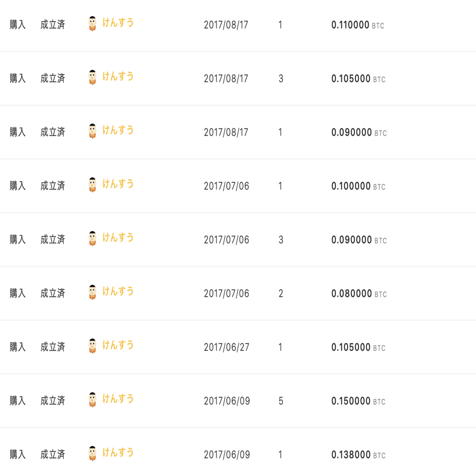
Task: Click avatar icon in 2017/08/17 0.090000 BTC row
Action: (x=93, y=131)
